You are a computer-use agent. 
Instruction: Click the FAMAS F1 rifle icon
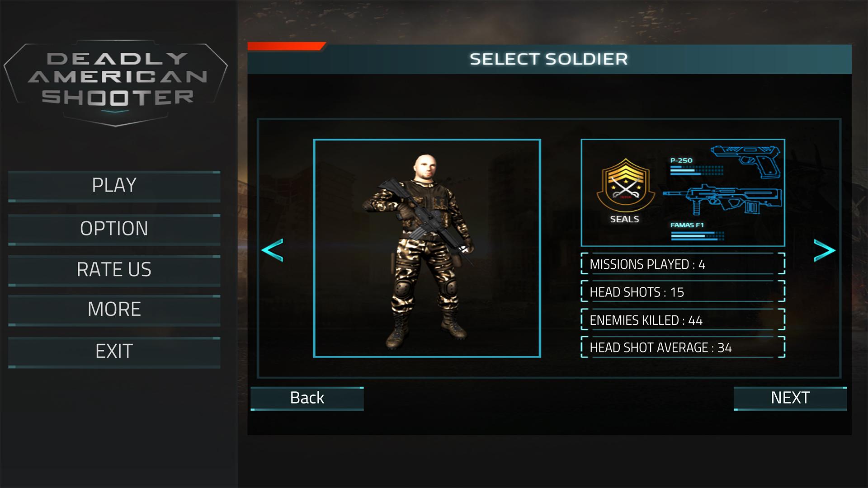point(722,200)
